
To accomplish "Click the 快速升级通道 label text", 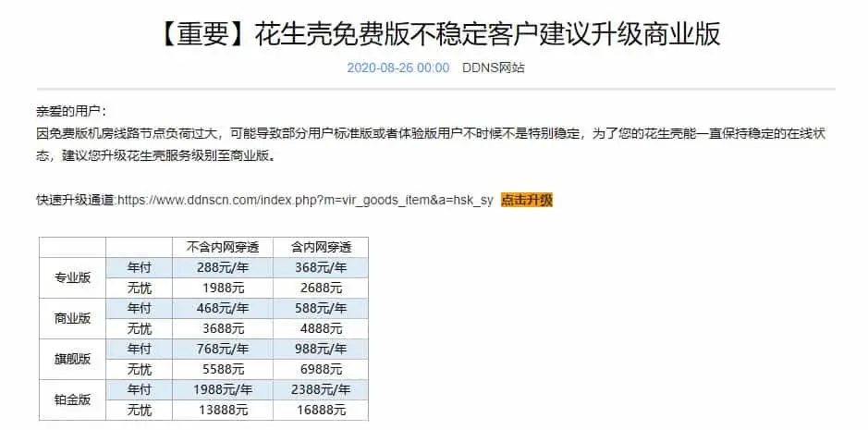I will click(x=75, y=201).
